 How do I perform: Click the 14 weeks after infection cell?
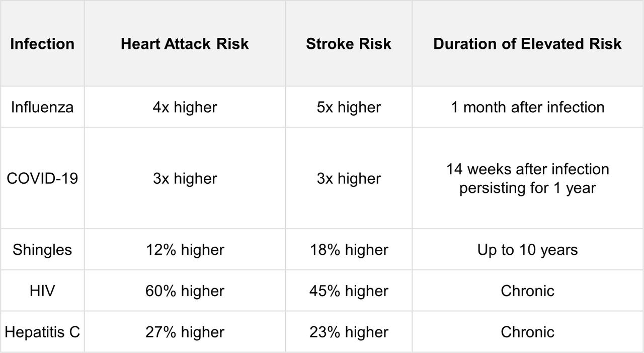click(527, 179)
